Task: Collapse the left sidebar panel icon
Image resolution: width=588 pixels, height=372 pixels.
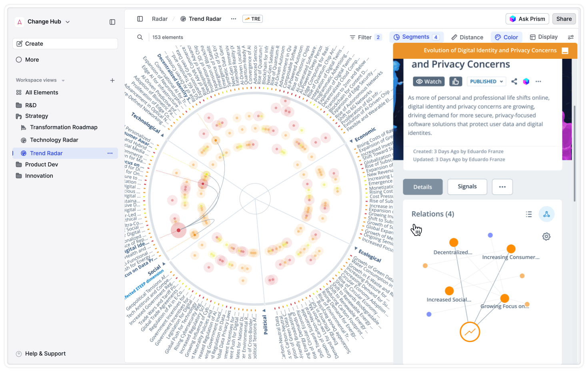Action: 112,22
